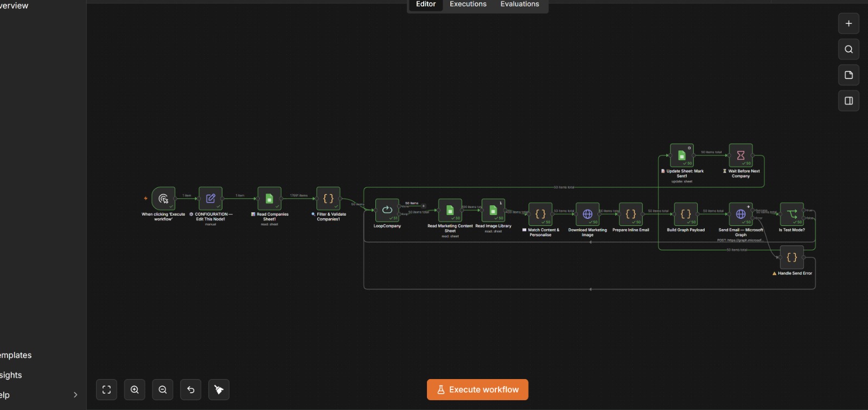868x410 pixels.
Task: Switch to the Evaluations tab
Action: pyautogui.click(x=520, y=4)
